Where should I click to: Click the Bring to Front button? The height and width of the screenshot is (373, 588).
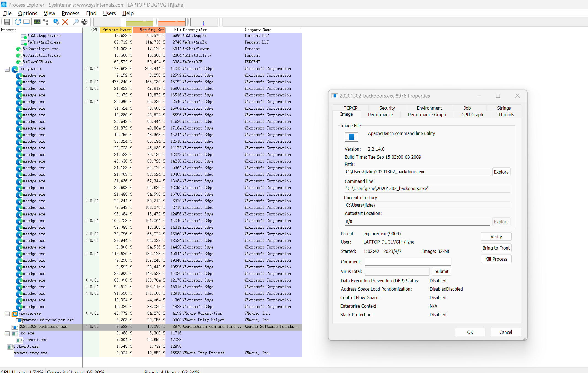pyautogui.click(x=496, y=248)
